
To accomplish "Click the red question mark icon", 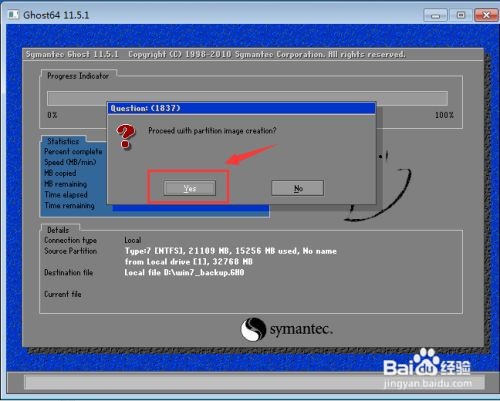I will (126, 136).
